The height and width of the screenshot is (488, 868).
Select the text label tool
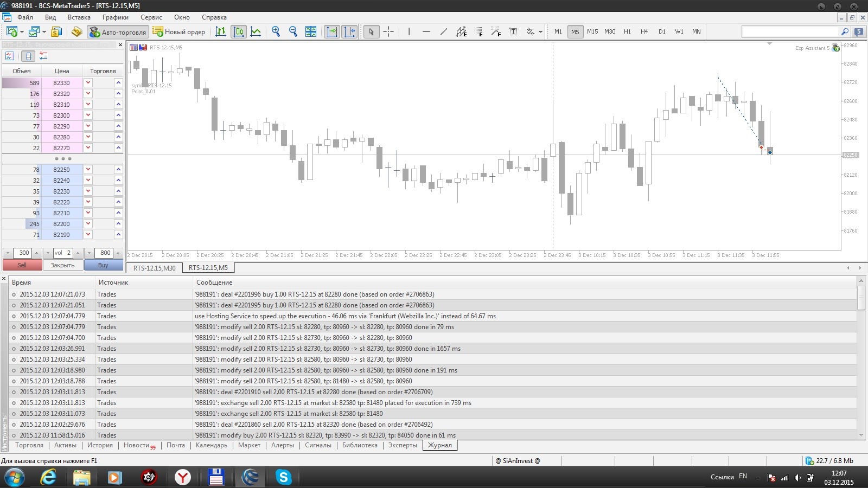513,31
